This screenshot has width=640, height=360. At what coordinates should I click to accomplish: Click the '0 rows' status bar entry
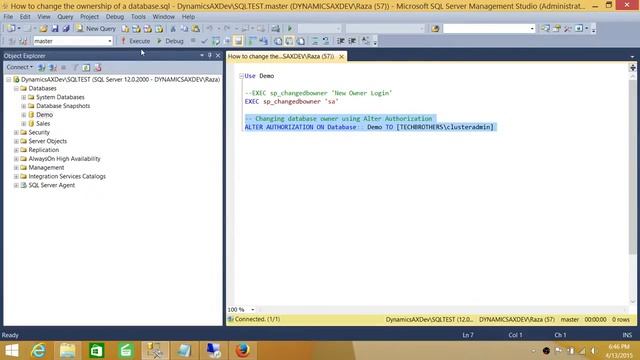620,320
